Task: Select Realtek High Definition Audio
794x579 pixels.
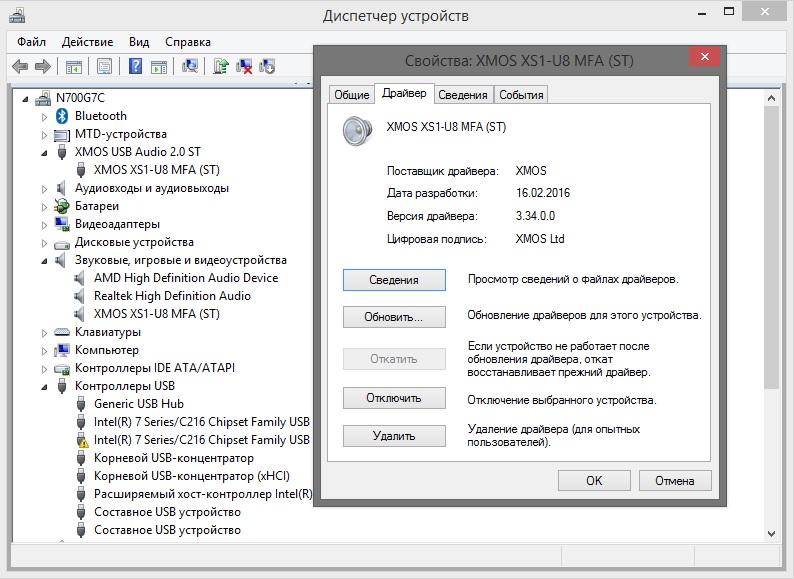Action: click(172, 296)
